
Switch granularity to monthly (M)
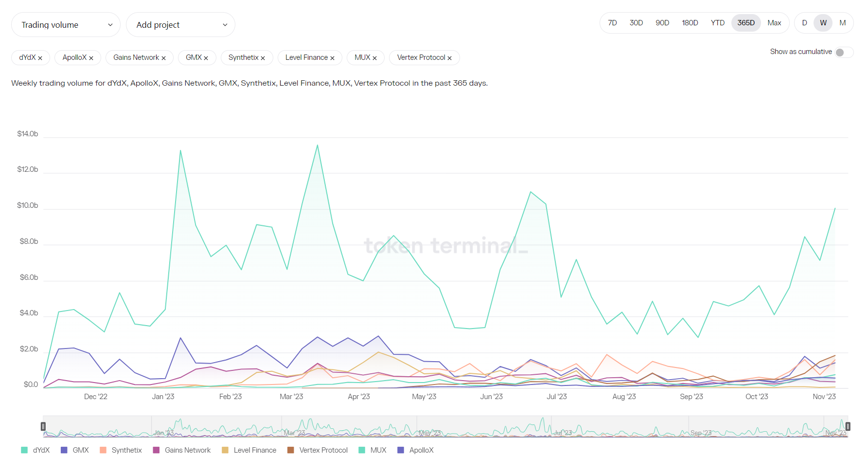[843, 23]
